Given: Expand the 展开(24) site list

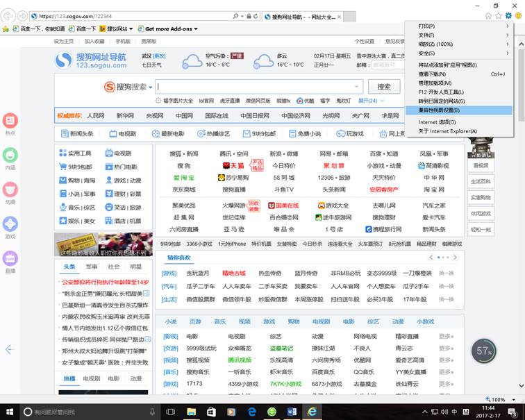Looking at the screenshot, I should (371, 101).
